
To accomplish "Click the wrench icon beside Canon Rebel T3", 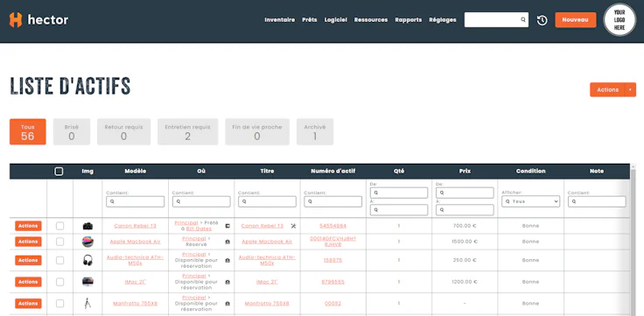I will (x=293, y=226).
